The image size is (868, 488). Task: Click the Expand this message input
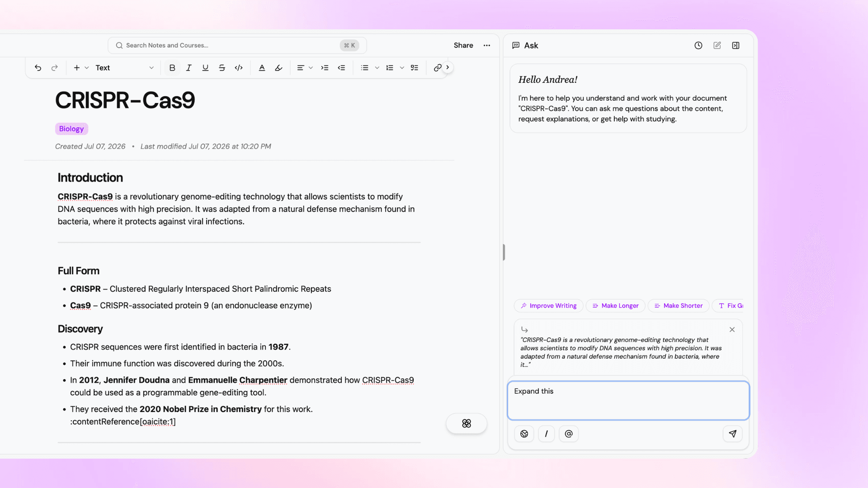tap(628, 400)
